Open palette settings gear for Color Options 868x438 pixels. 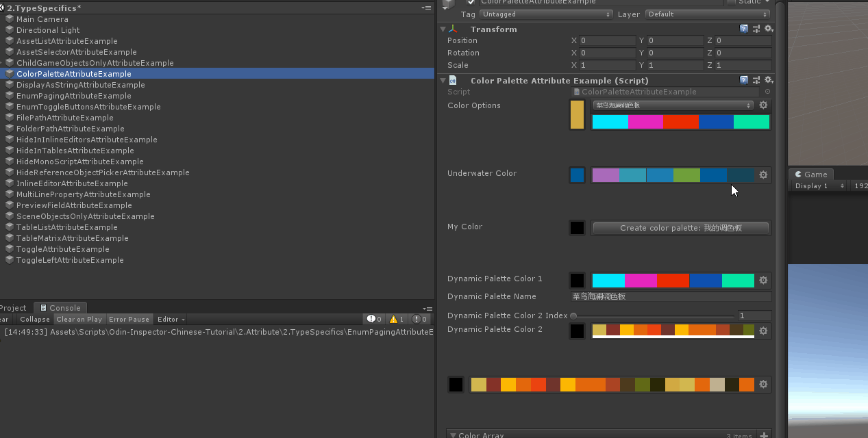tap(763, 105)
